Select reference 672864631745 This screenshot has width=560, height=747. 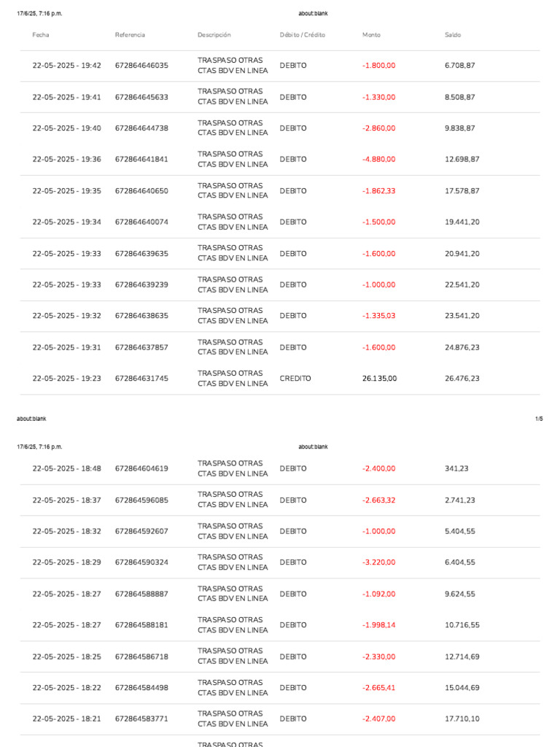tap(141, 379)
